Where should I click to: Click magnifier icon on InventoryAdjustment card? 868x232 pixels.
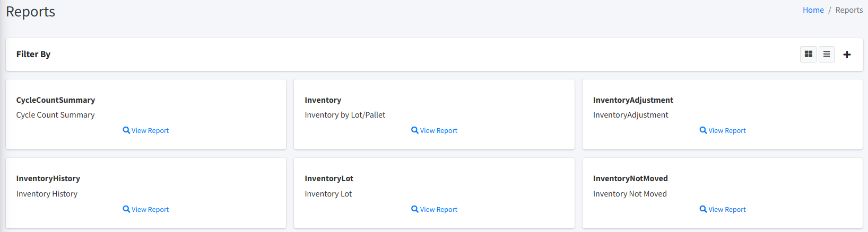(703, 130)
